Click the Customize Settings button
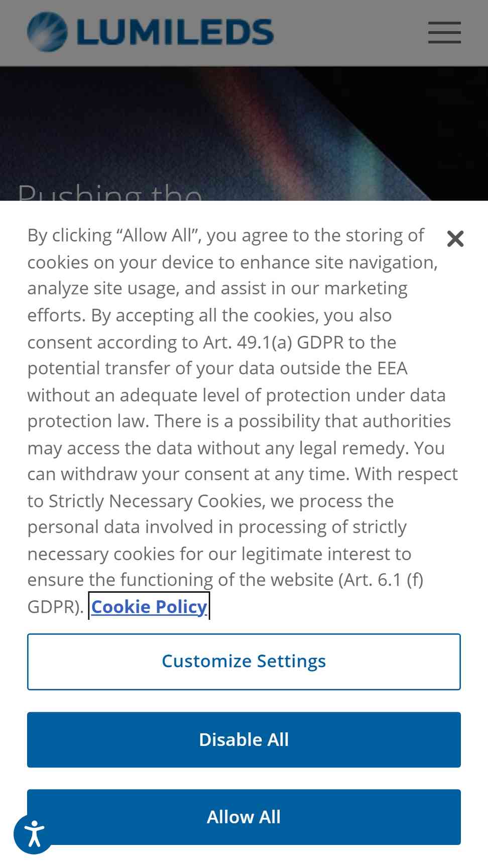 [x=244, y=662]
